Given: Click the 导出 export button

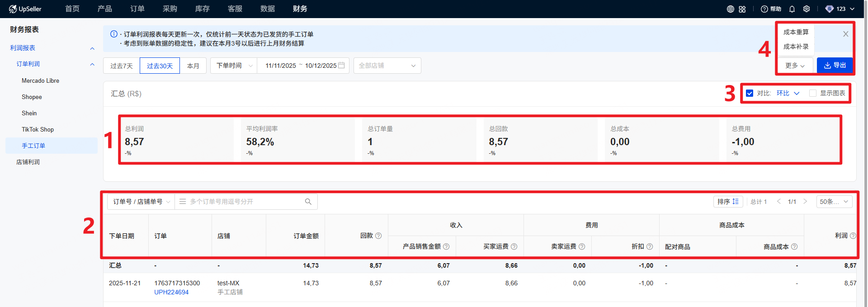Looking at the screenshot, I should 835,65.
